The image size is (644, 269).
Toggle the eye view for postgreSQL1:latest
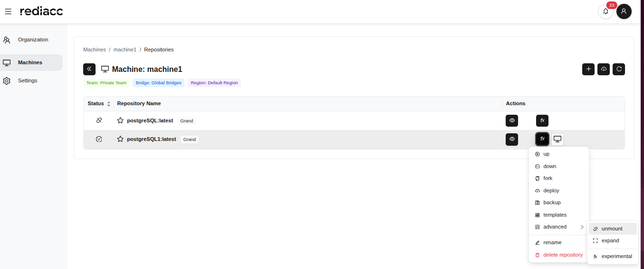(x=512, y=139)
